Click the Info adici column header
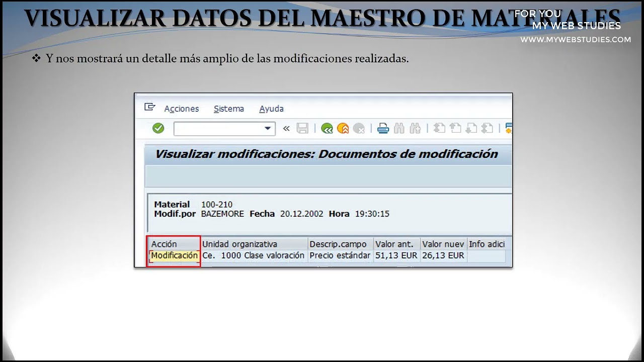Screen dimensions: 644x362 (x=487, y=244)
